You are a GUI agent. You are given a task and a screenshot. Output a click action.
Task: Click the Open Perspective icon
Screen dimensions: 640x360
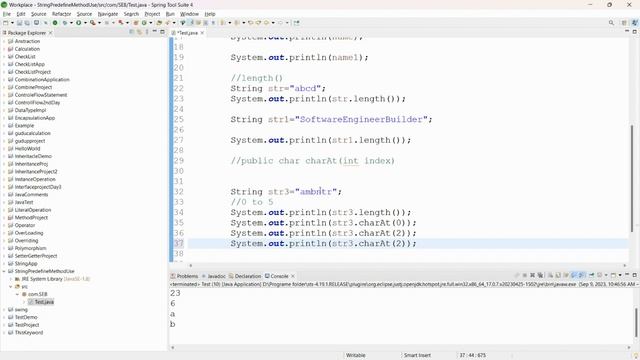point(624,23)
